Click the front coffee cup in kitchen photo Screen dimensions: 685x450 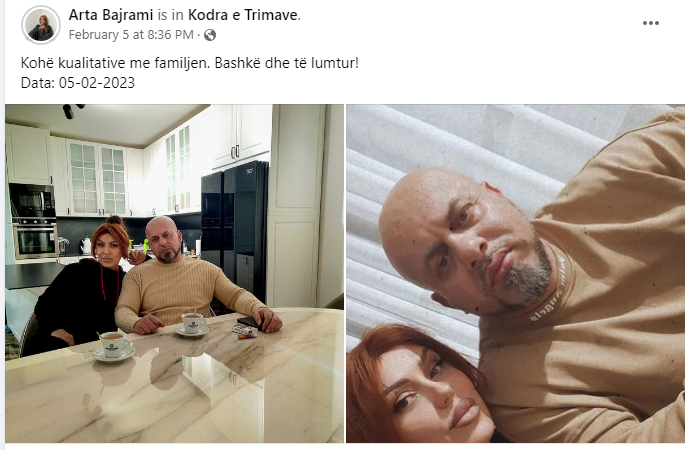tap(114, 345)
